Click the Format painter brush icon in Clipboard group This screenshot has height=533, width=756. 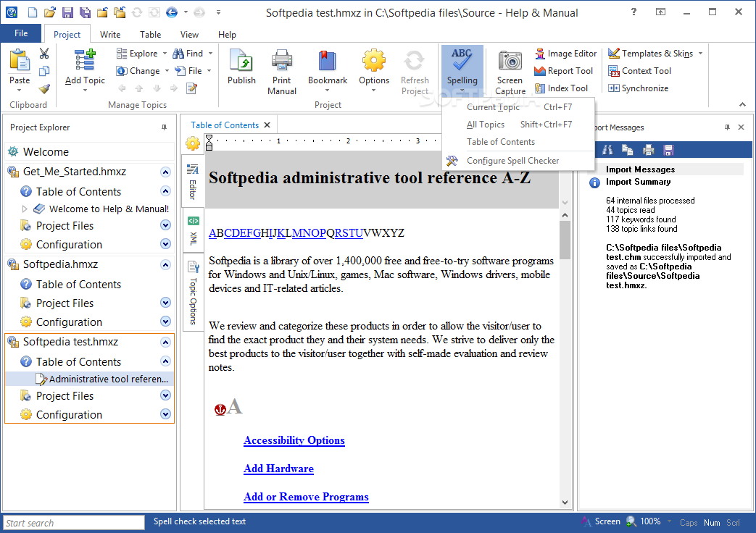[x=44, y=88]
